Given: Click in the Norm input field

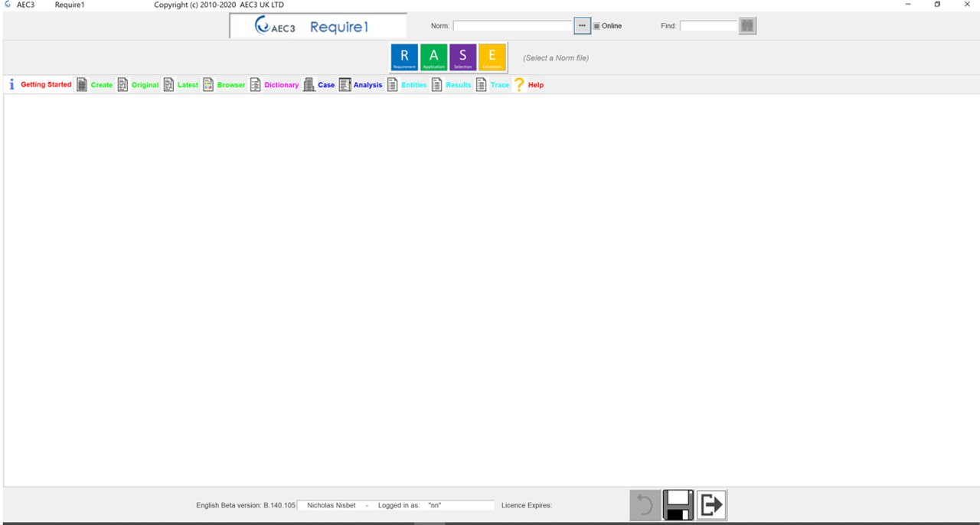Looking at the screenshot, I should coord(513,26).
